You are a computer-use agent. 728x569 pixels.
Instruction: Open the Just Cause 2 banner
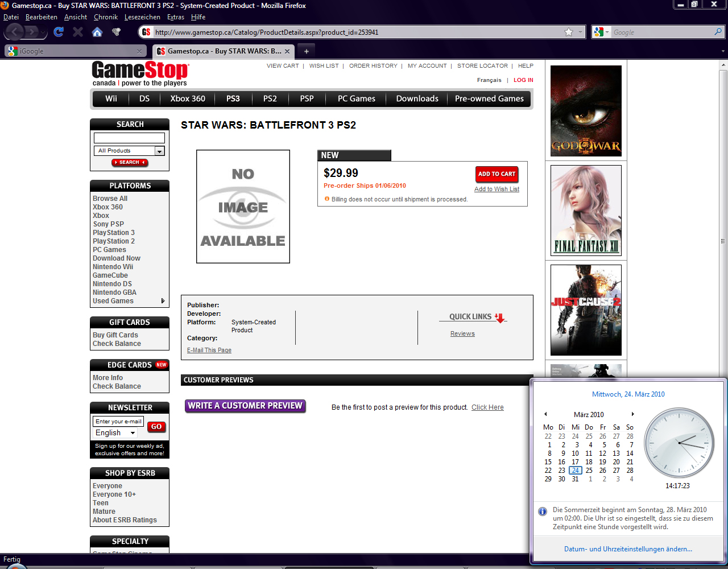tap(586, 310)
